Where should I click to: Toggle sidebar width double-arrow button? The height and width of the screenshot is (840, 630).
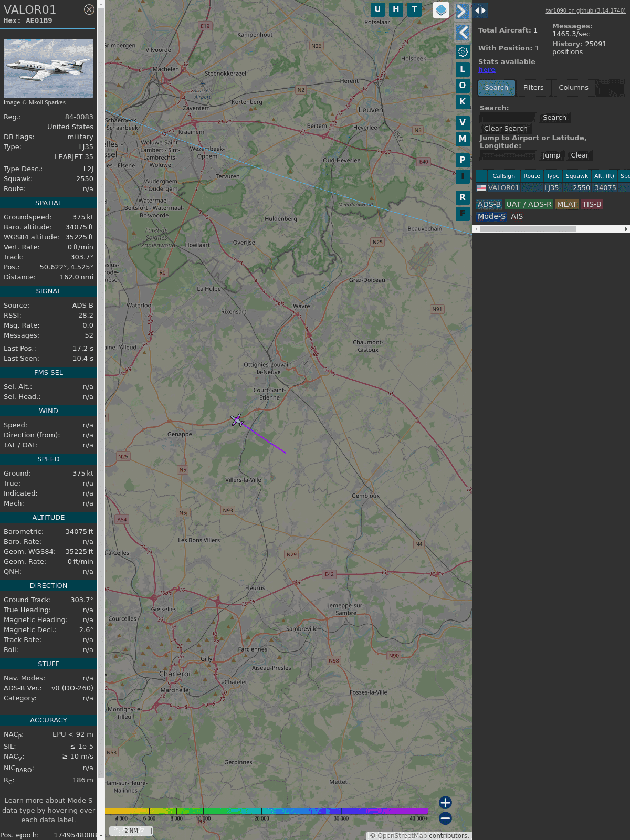point(480,10)
